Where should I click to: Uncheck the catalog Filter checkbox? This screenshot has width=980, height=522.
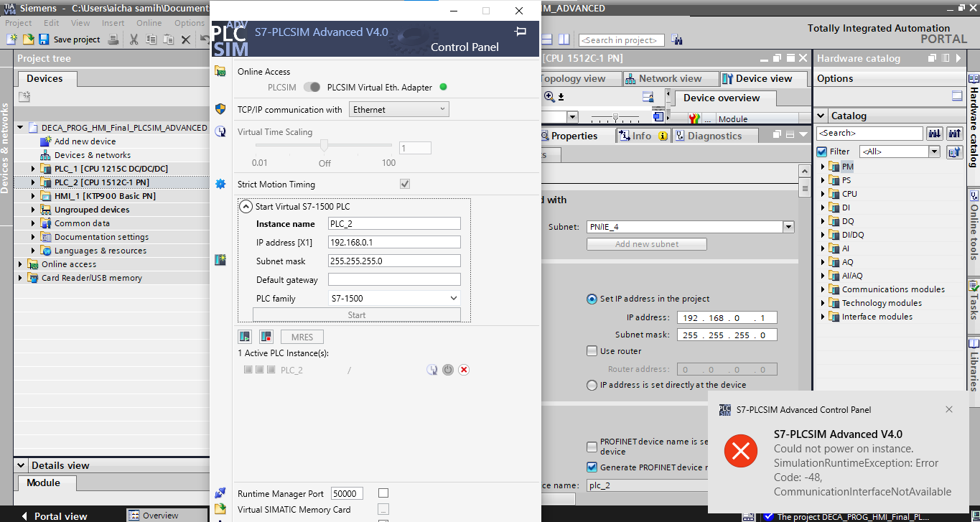click(x=822, y=152)
